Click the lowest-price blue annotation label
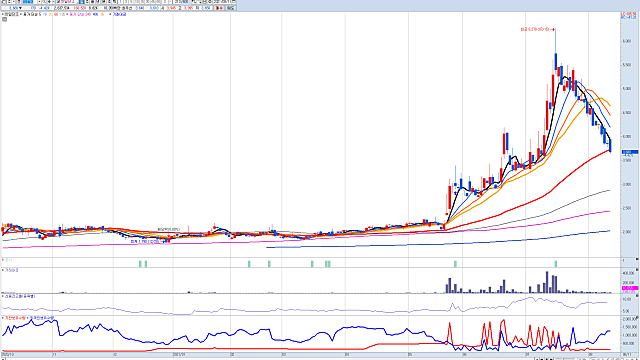Screen dimensions: 640x360 click(149, 242)
